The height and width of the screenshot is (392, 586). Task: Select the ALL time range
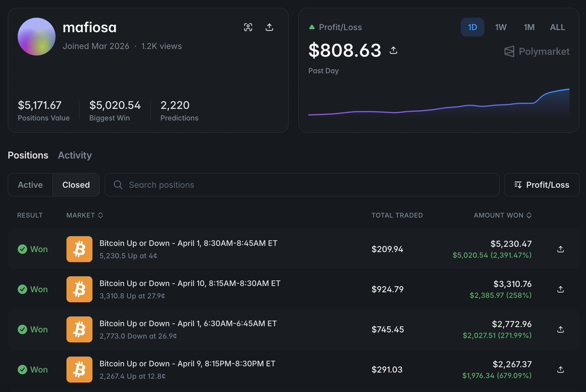557,27
